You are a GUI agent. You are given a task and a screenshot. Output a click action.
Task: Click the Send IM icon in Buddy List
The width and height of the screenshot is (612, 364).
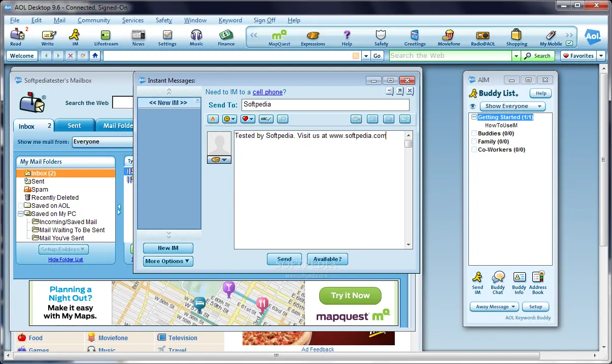478,283
